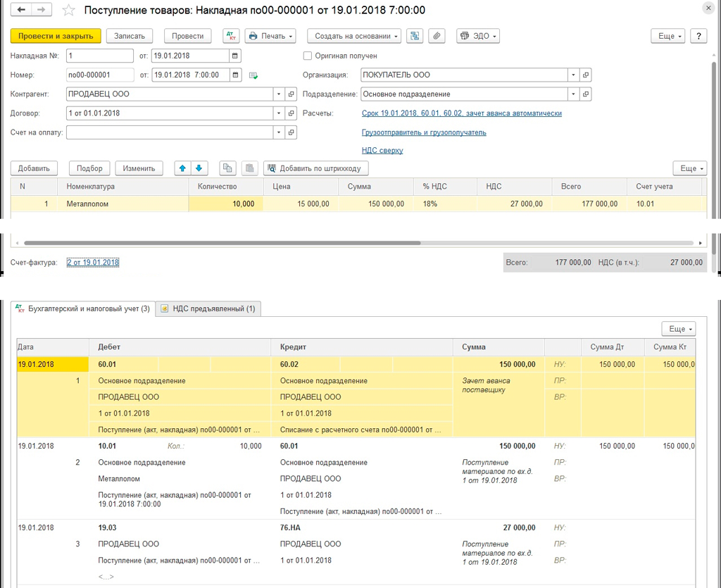Select Цена cell 15 000,00
Screen dimensions: 721x588
click(301, 204)
